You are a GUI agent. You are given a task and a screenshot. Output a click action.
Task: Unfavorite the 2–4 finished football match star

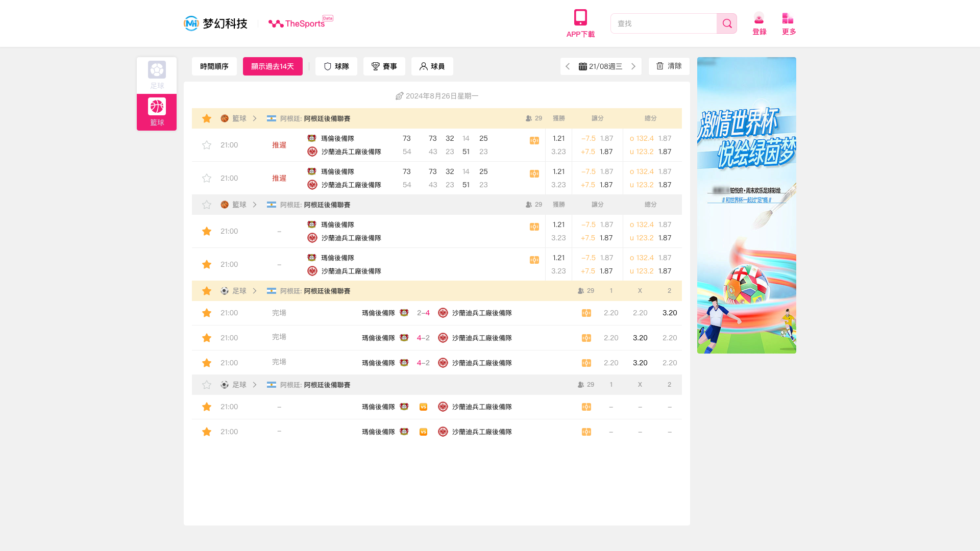pyautogui.click(x=207, y=313)
